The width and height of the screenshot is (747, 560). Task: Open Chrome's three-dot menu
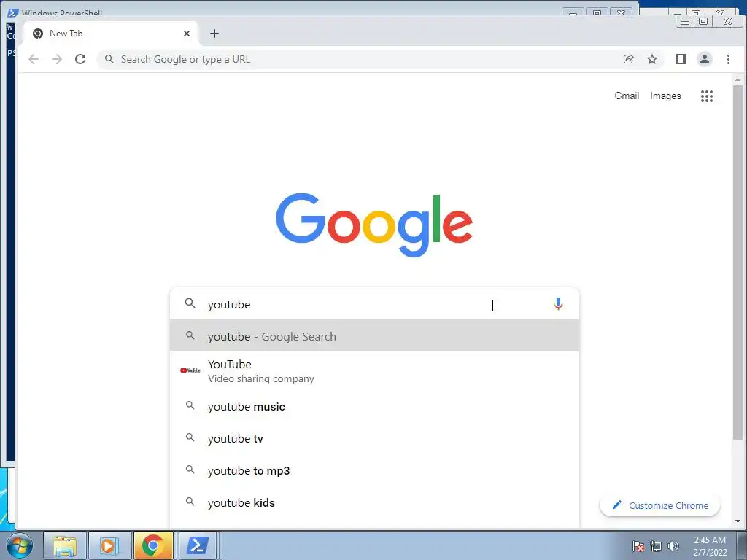click(728, 59)
